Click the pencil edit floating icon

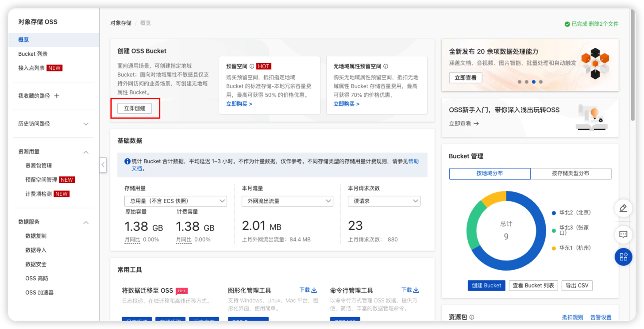[x=623, y=208]
